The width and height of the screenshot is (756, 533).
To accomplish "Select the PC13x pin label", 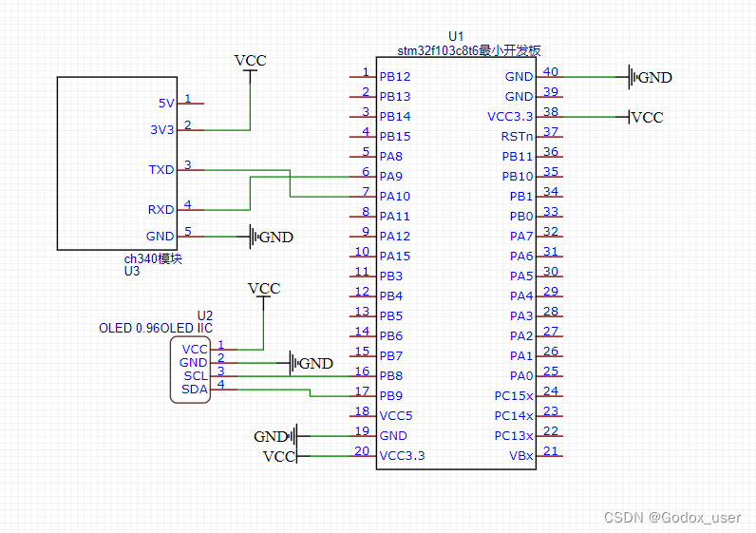I will tap(514, 436).
